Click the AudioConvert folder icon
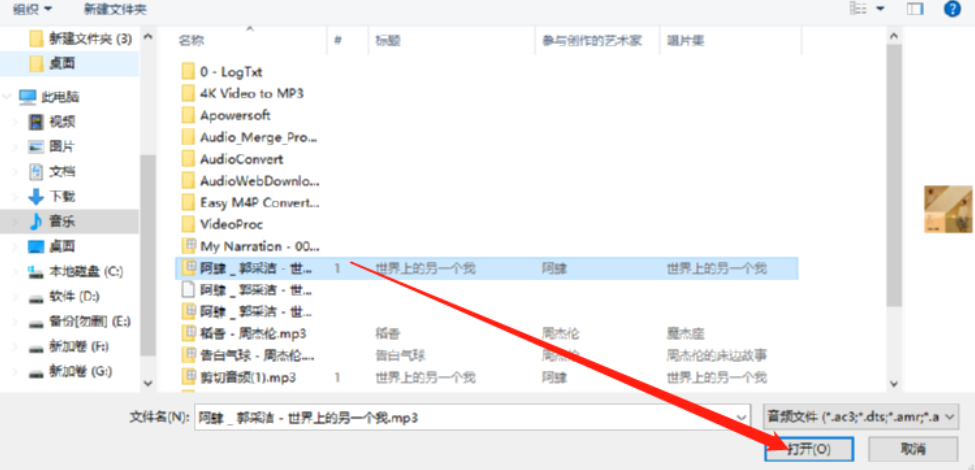 pyautogui.click(x=188, y=159)
